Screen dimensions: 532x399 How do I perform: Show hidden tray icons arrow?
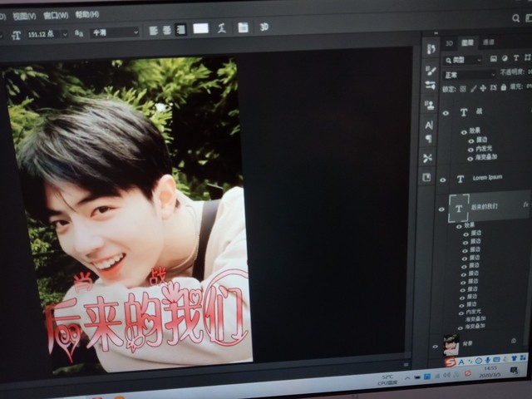pyautogui.click(x=407, y=377)
